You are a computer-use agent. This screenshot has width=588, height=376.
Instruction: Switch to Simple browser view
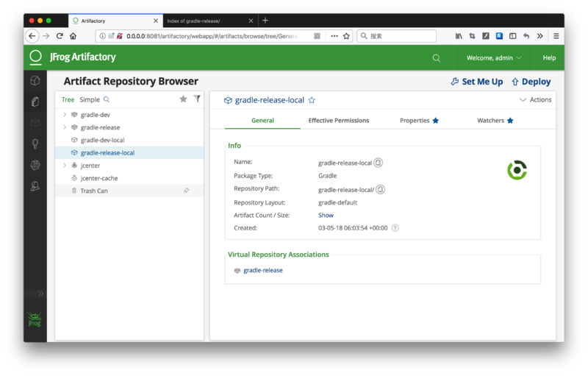(x=90, y=99)
